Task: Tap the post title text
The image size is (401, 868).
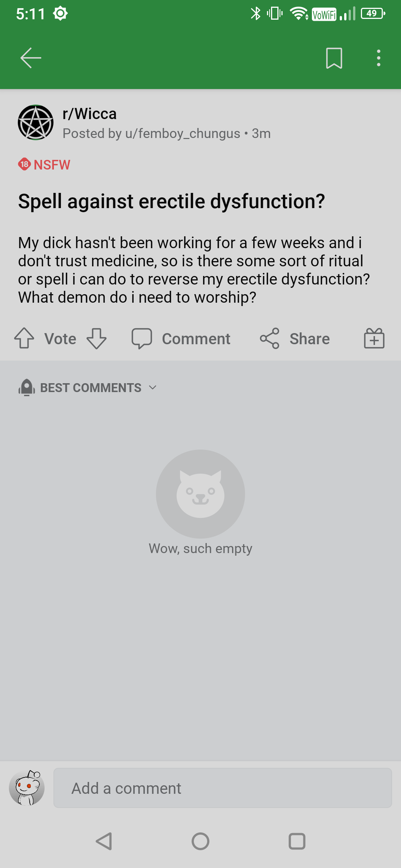Action: coord(172,201)
